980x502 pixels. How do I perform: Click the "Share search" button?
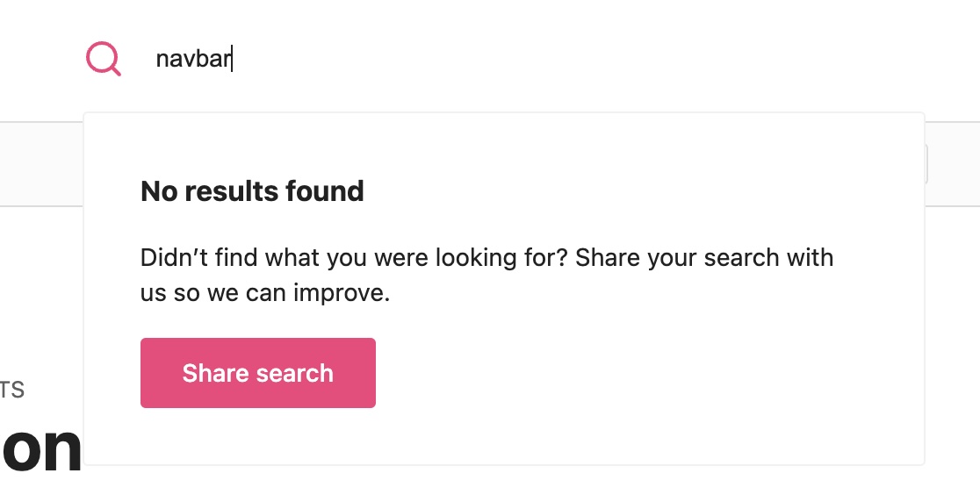click(x=257, y=373)
